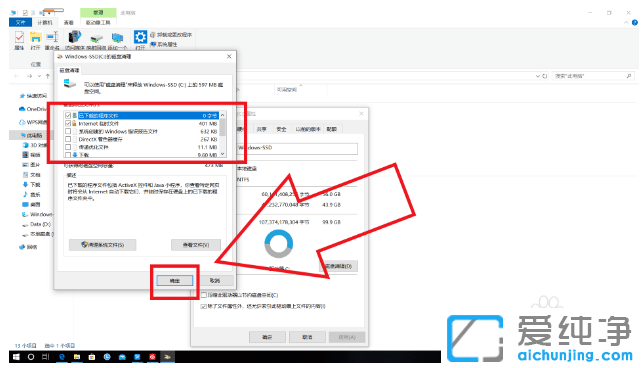
Task: Click the file list scroll down arrow
Action: [223, 154]
